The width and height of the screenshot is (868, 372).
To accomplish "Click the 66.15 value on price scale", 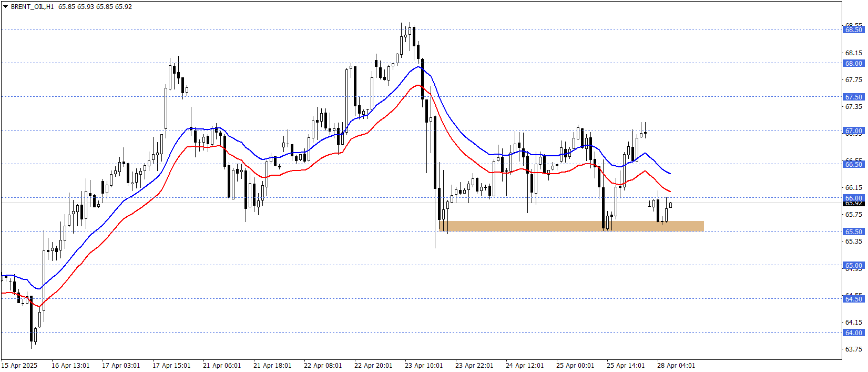I will 853,187.
